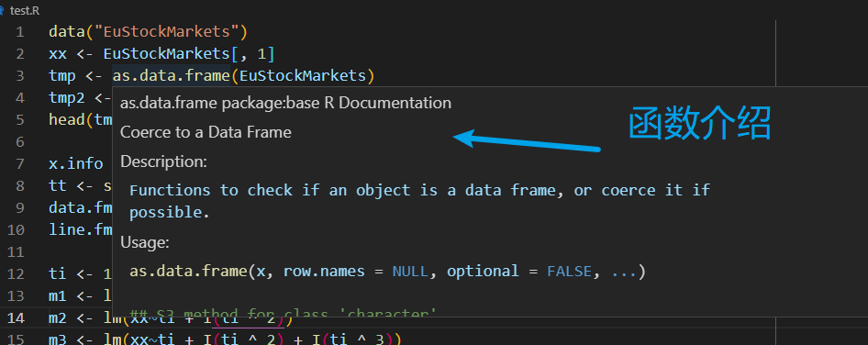Click the blue 函数介绍 annotation text
This screenshot has height=345, width=868.
pos(700,123)
